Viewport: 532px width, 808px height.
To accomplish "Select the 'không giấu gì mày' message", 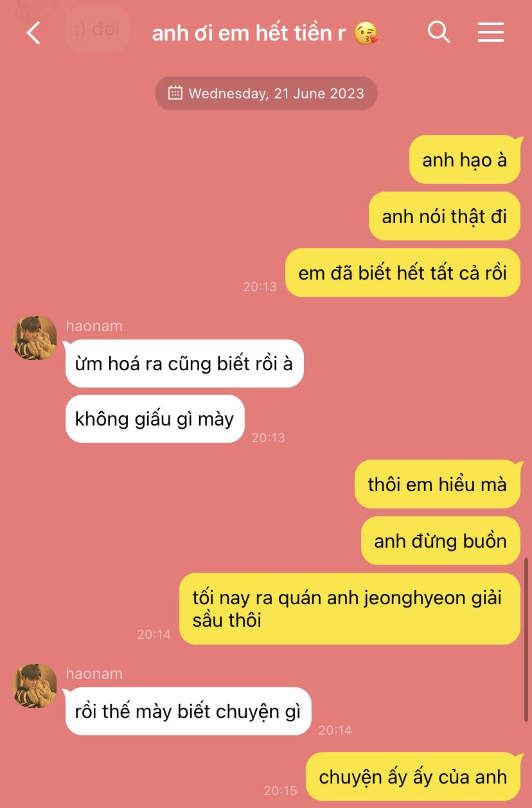I will click(155, 419).
